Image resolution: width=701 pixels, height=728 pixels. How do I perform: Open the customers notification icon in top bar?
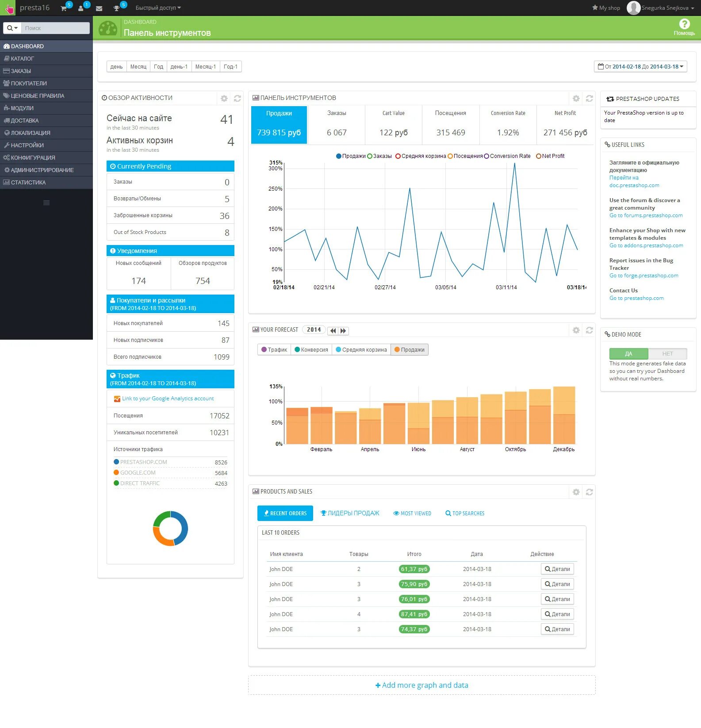81,8
